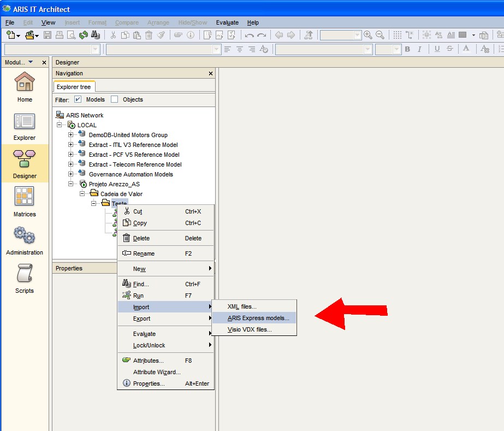504x431 pixels.
Task: Click the Print toolbar icon
Action: click(60, 35)
